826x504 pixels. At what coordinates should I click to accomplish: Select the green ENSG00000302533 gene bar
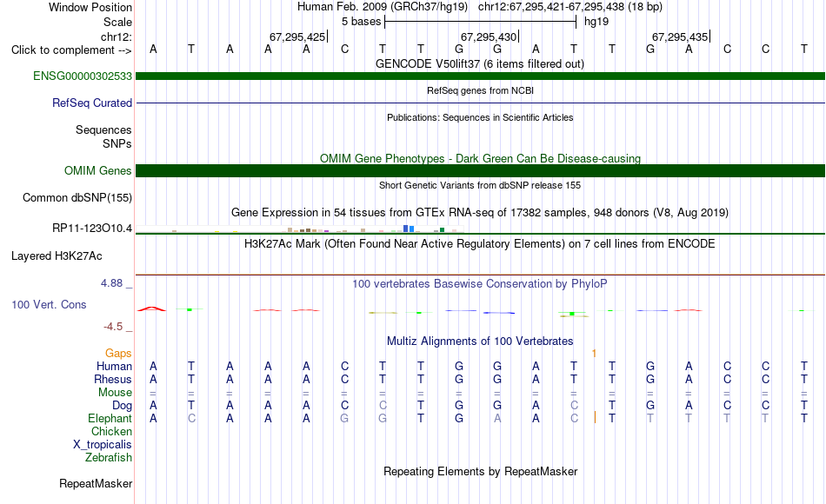point(480,76)
